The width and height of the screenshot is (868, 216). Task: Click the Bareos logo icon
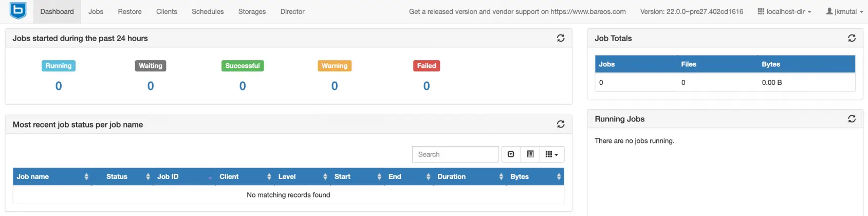[18, 11]
